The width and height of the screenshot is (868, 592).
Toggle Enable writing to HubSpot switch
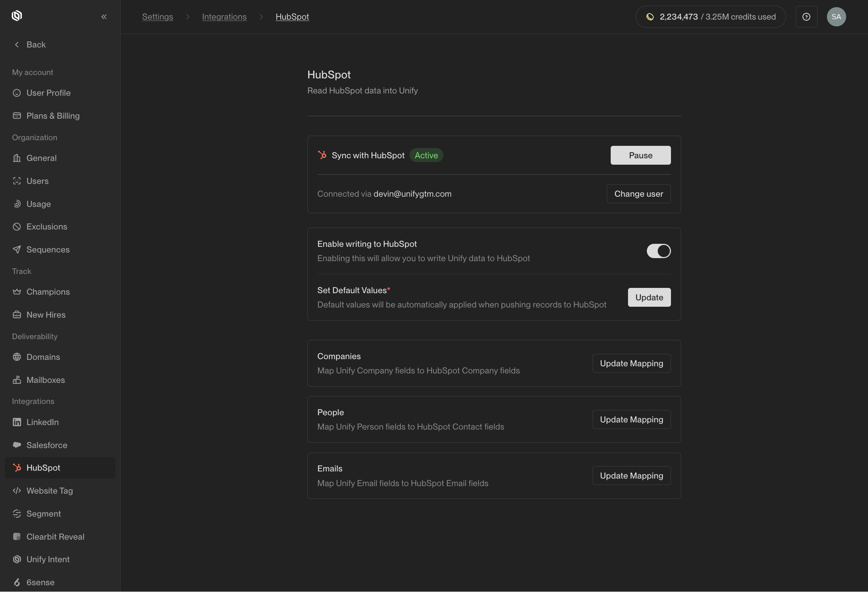659,251
